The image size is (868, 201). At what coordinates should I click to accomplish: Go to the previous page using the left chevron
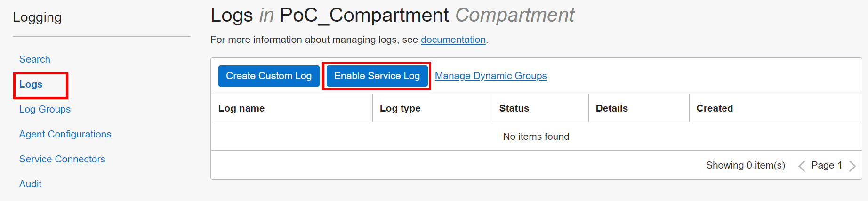tap(802, 166)
